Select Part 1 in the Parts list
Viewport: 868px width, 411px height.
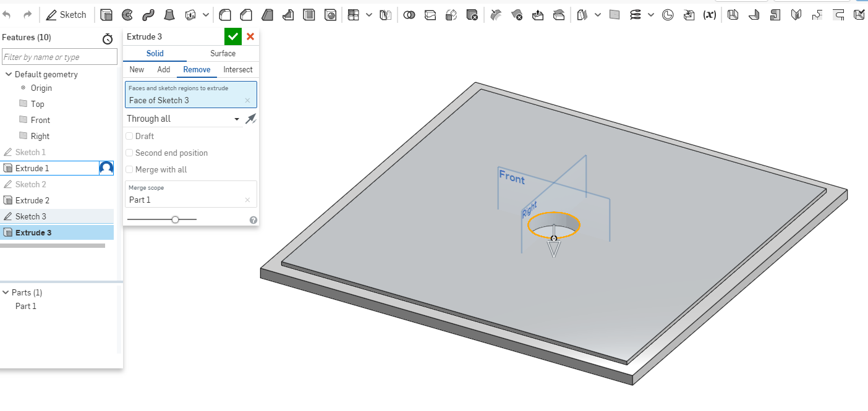click(26, 306)
